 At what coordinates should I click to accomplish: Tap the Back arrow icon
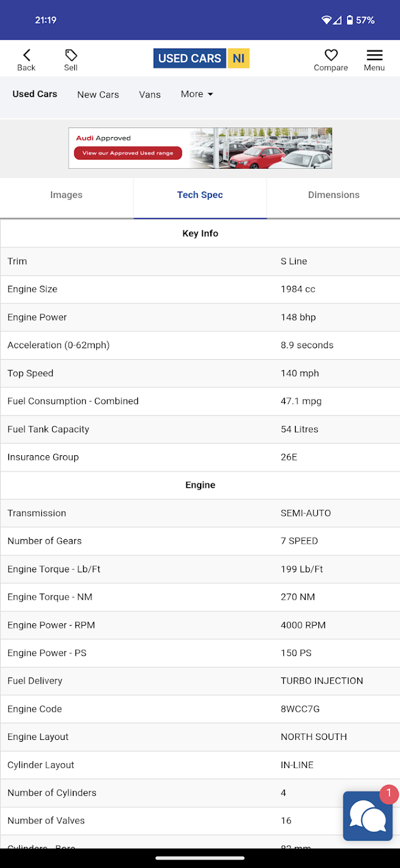pyautogui.click(x=26, y=55)
